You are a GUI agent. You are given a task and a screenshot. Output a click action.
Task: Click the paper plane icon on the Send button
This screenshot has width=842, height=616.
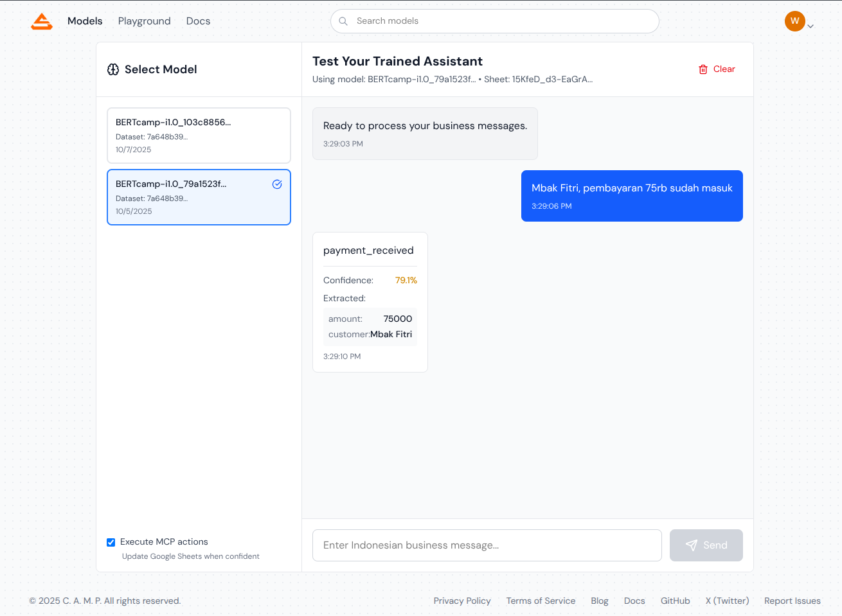coord(692,545)
